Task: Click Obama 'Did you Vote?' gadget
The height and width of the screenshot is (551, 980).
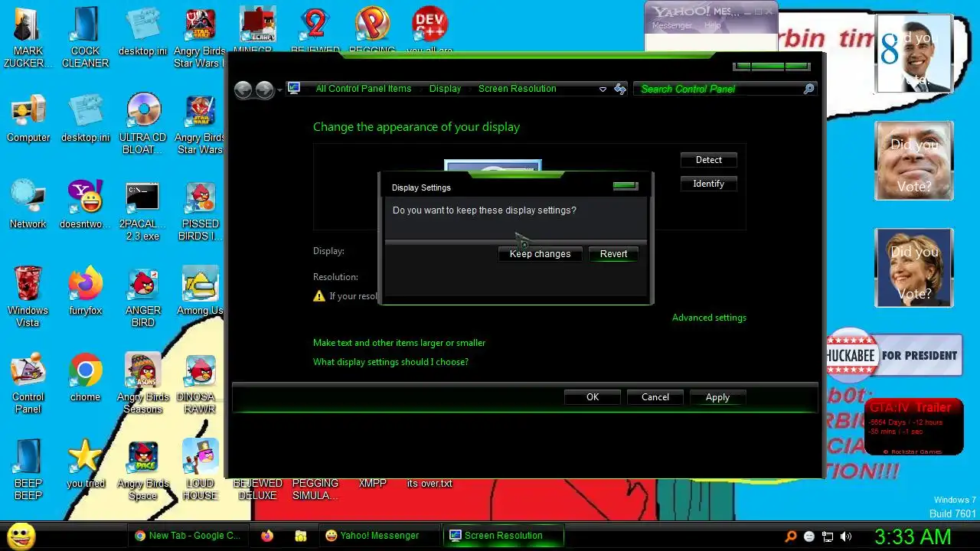Action: 914,54
